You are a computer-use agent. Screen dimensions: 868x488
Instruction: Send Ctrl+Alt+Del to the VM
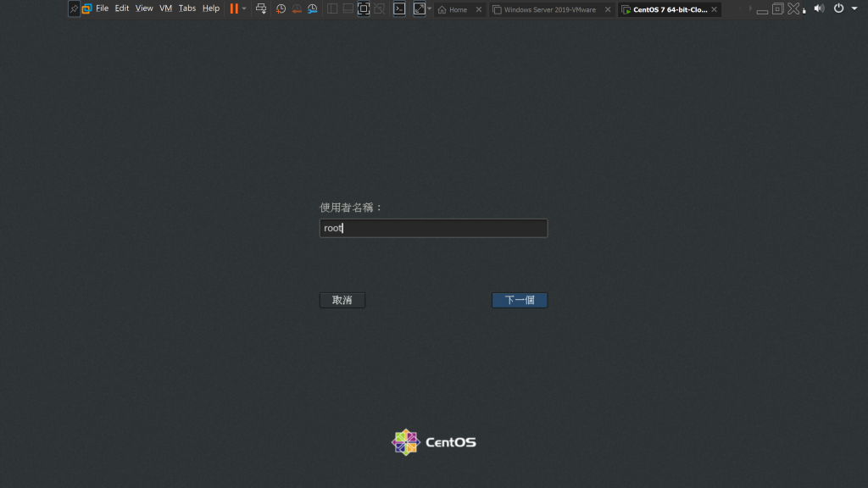coord(261,8)
